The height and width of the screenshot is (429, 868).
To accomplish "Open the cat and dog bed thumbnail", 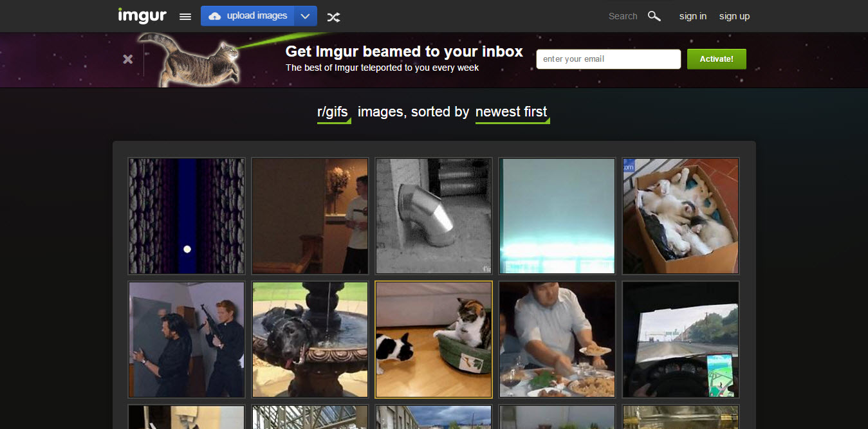I will point(434,340).
